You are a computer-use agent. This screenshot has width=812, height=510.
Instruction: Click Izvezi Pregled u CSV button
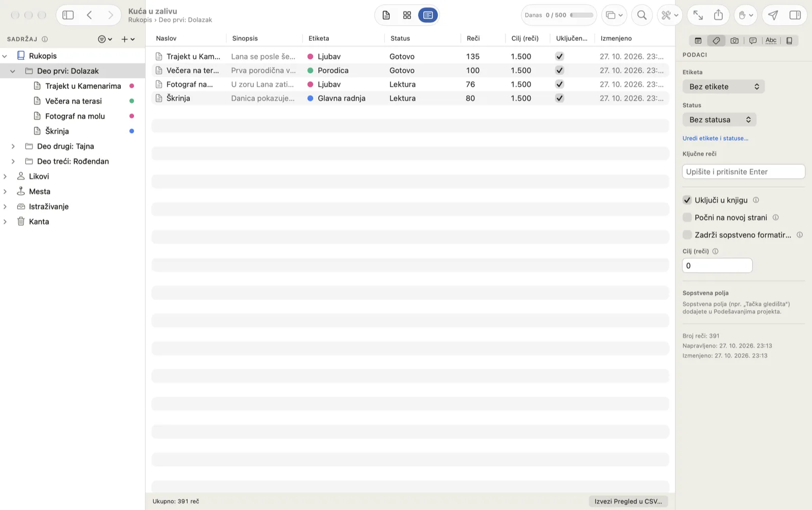coord(628,501)
